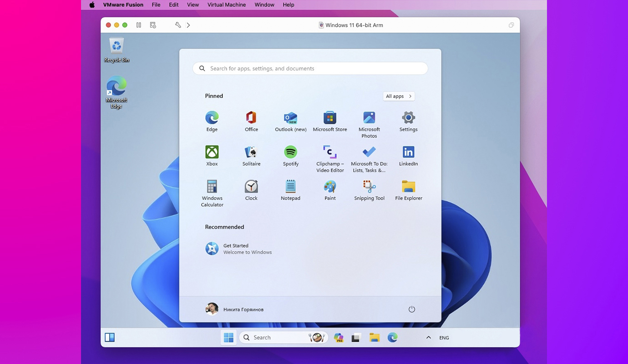
Task: Launch the LinkedIn app
Action: click(408, 156)
